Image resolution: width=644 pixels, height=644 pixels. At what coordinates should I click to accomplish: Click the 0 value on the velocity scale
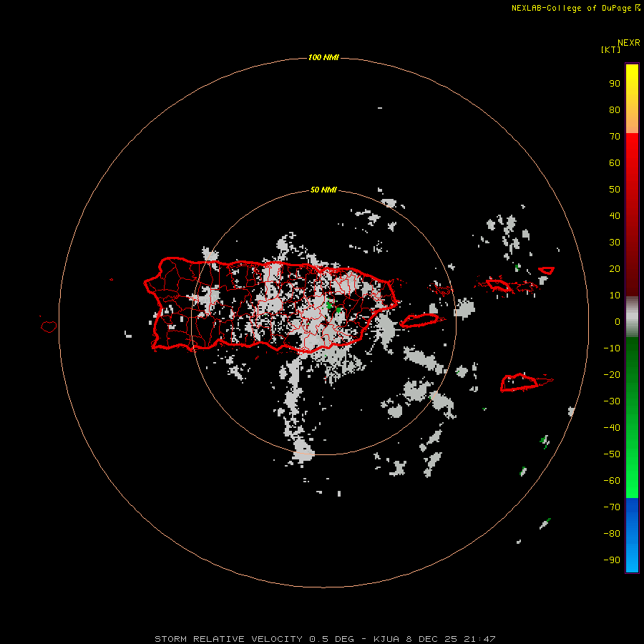click(618, 321)
